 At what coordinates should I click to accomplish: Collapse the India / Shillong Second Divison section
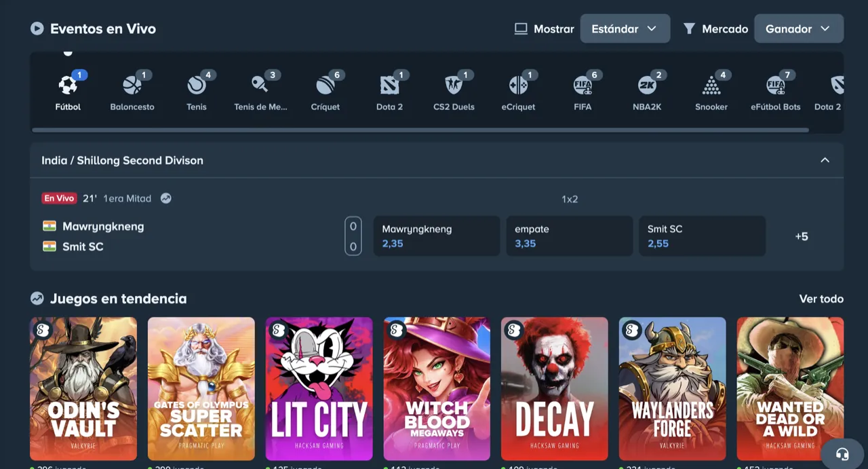[x=825, y=160]
